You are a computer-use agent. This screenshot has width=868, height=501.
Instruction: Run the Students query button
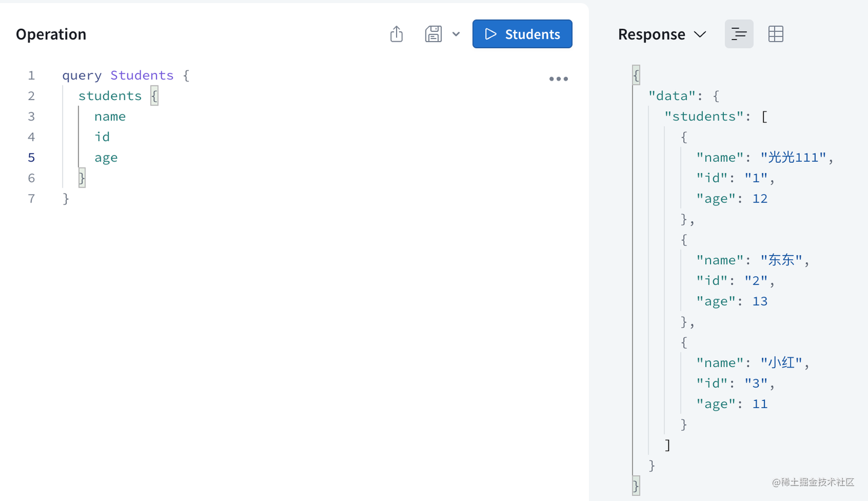pos(522,34)
